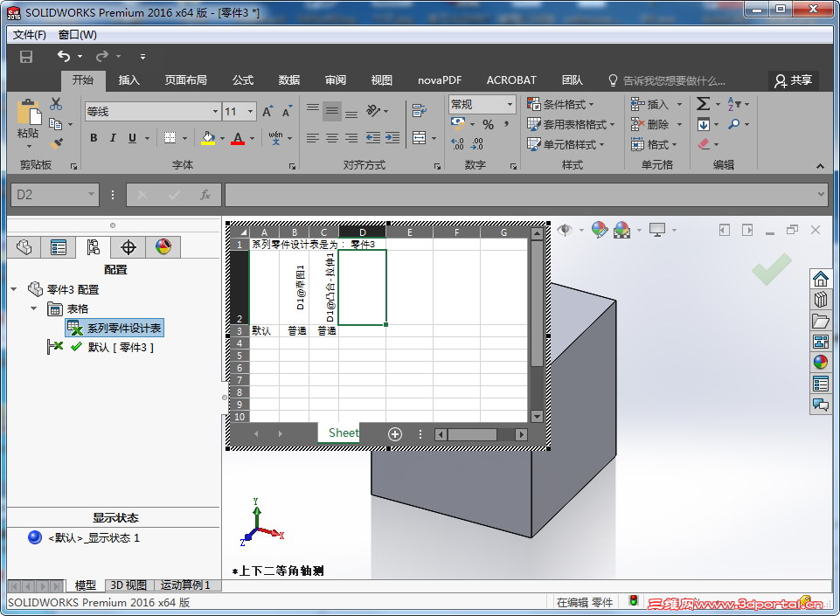Viewport: 840px width, 616px height.
Task: Click the Wrap Text icon
Action: point(419,111)
